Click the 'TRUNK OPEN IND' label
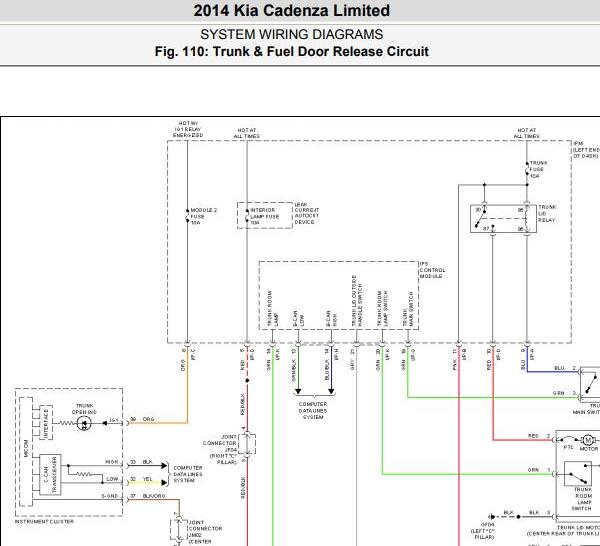Viewport: 600px width, 546px height. pos(84,409)
